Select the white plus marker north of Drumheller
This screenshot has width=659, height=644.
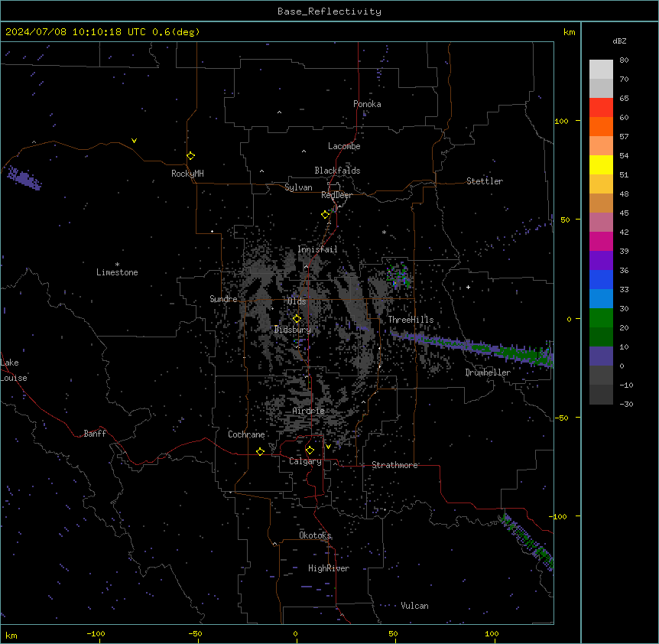(x=468, y=287)
